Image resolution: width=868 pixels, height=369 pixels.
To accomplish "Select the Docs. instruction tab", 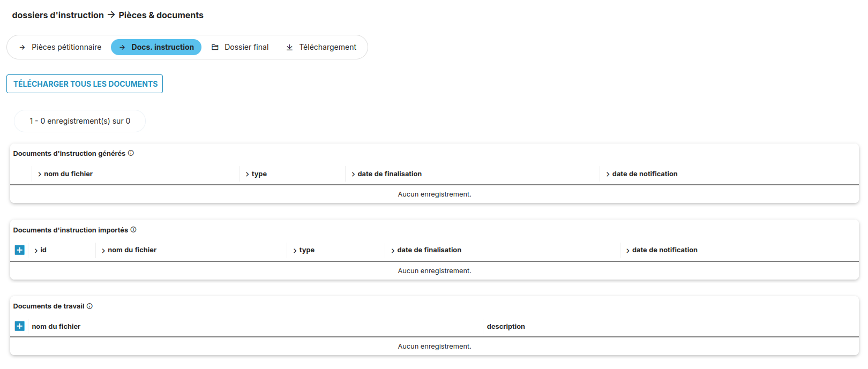I will [162, 47].
